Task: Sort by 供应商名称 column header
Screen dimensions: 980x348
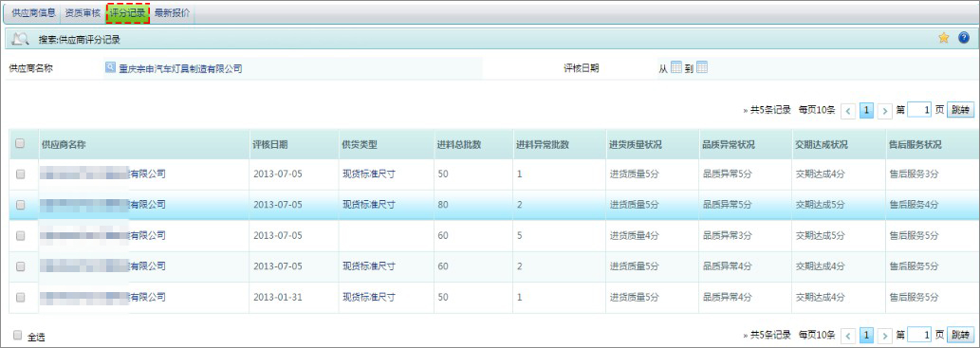Action: 64,144
